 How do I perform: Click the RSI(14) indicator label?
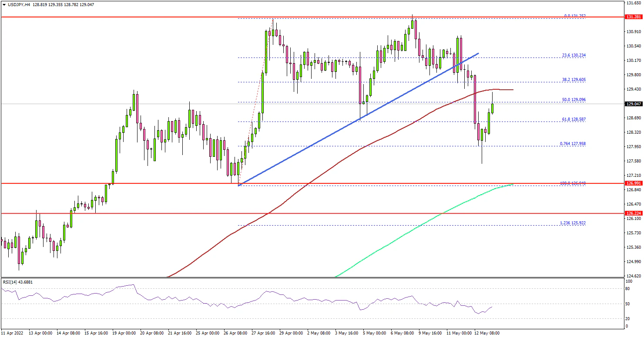(17, 282)
